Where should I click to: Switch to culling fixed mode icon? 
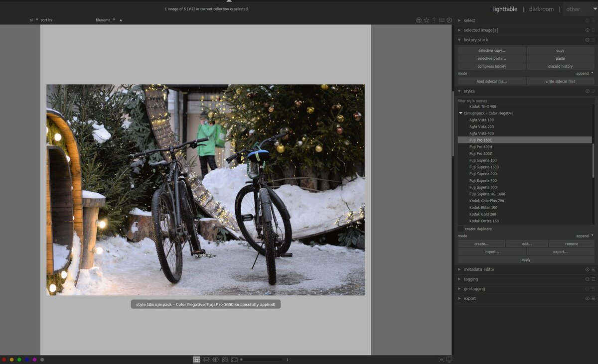point(216,360)
